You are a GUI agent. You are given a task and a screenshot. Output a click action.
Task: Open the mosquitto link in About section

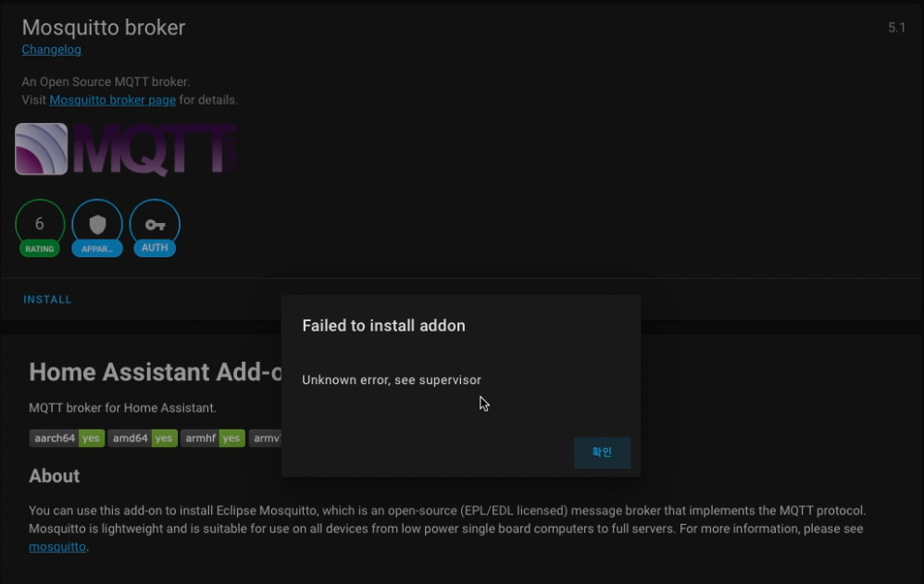tap(57, 546)
